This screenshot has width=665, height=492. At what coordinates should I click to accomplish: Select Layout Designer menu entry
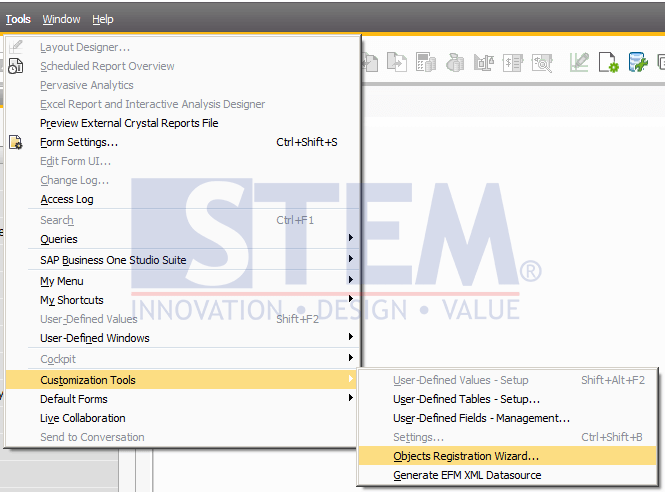tap(182, 47)
